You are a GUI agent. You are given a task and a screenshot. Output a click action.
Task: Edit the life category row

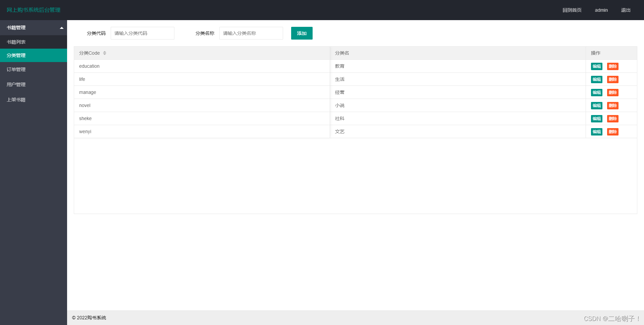coord(597,79)
